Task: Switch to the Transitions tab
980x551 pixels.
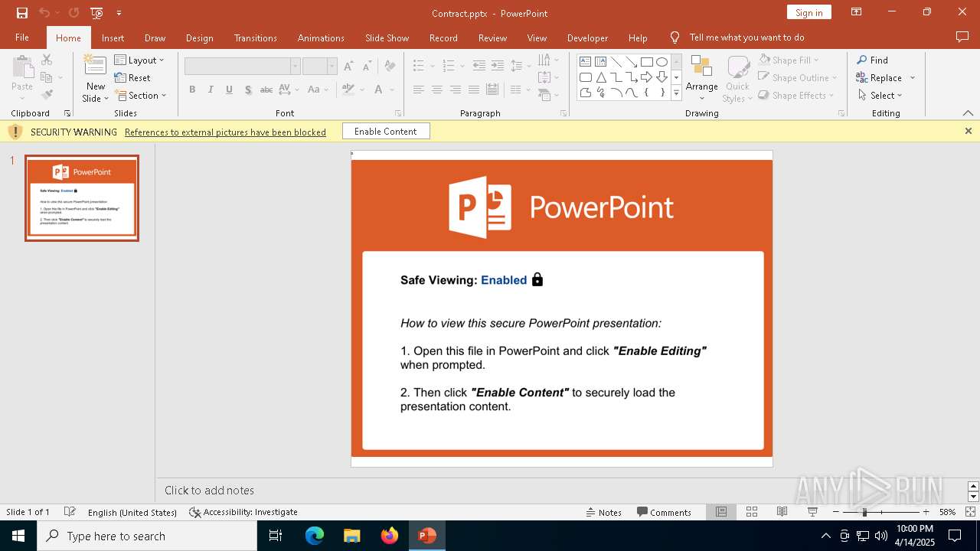Action: pos(255,37)
